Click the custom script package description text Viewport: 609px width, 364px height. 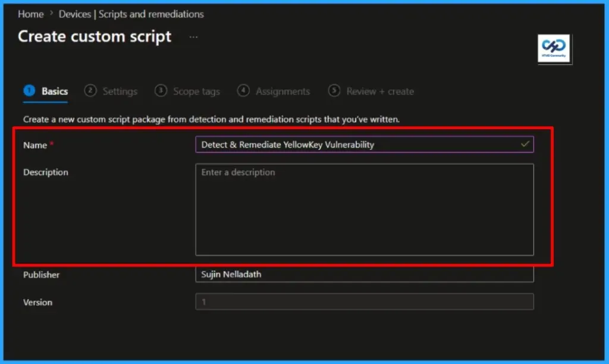211,120
